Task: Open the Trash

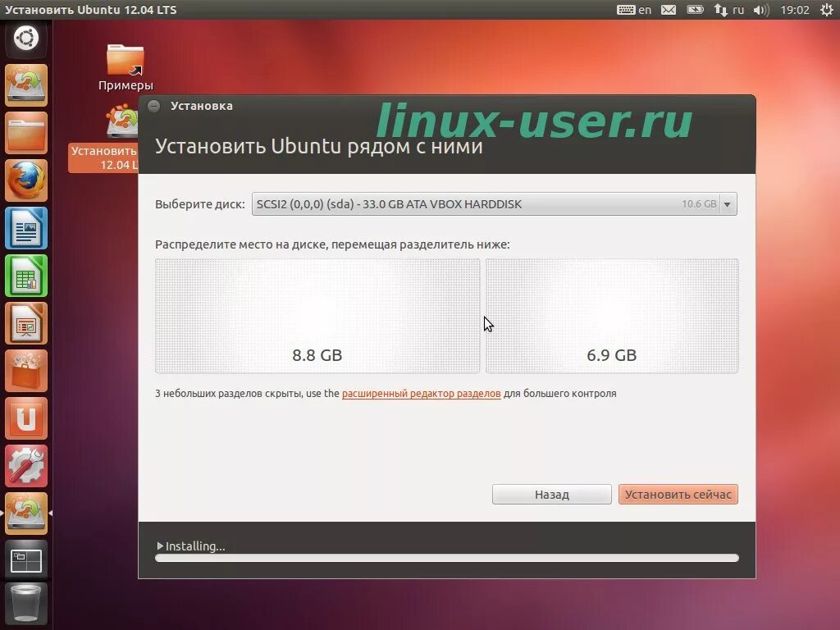Action: (25, 605)
